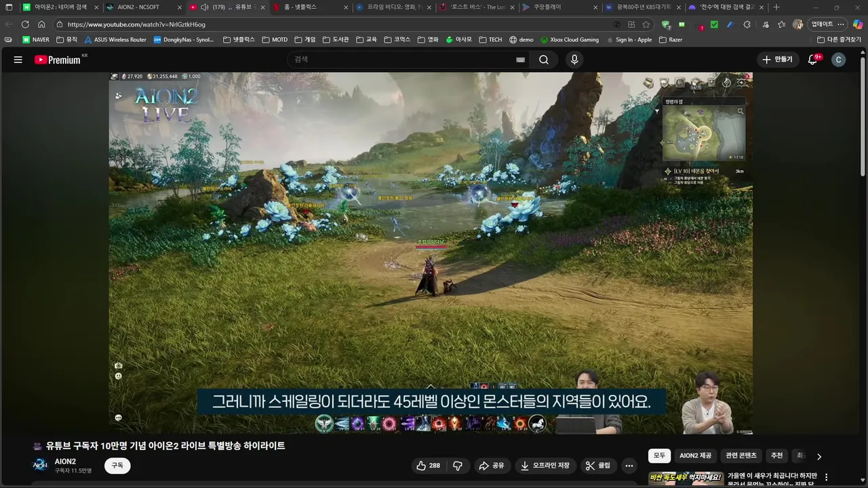The height and width of the screenshot is (488, 868).
Task: Click the YouTube search magnifier button
Action: (x=544, y=60)
